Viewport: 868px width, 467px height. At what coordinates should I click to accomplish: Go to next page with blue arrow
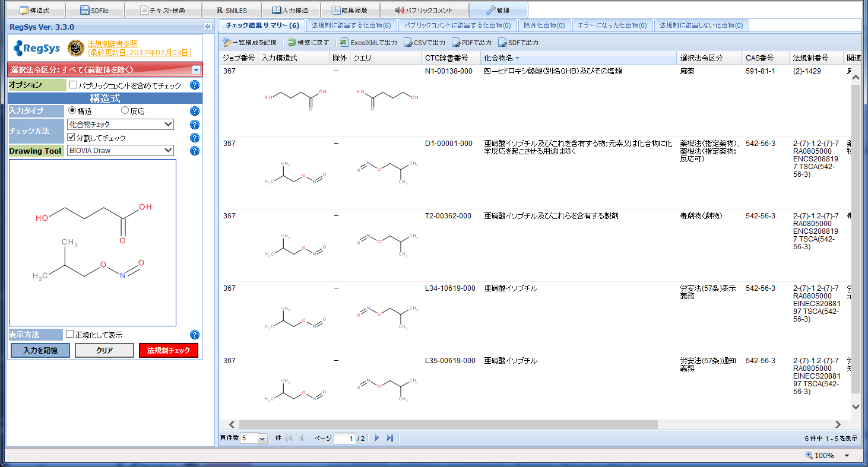[x=376, y=438]
